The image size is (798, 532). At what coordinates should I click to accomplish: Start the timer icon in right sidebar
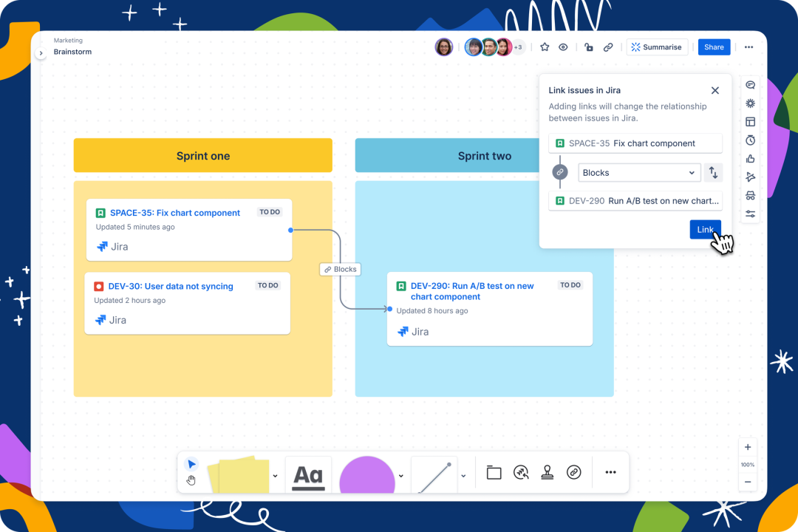point(750,140)
